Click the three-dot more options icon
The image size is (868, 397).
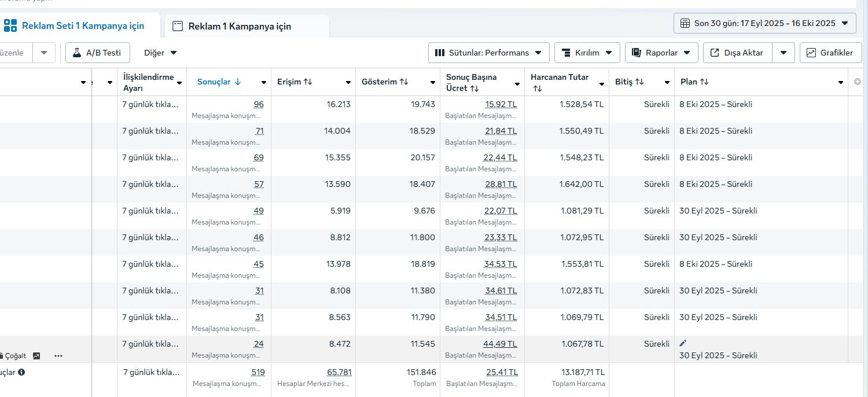pyautogui.click(x=58, y=356)
